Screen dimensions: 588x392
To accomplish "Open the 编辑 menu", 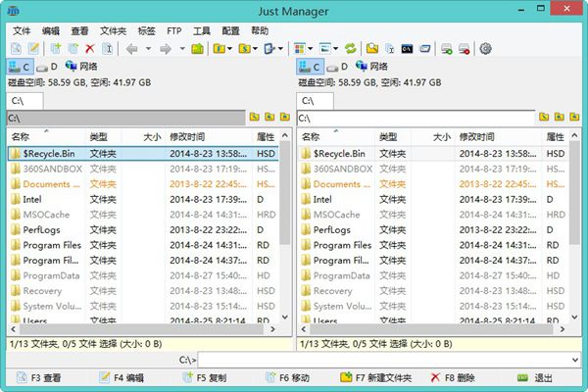I will click(x=51, y=30).
